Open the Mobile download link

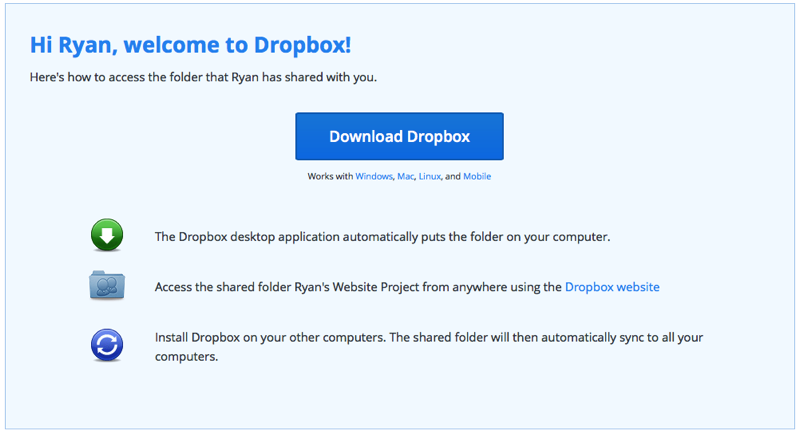point(477,176)
